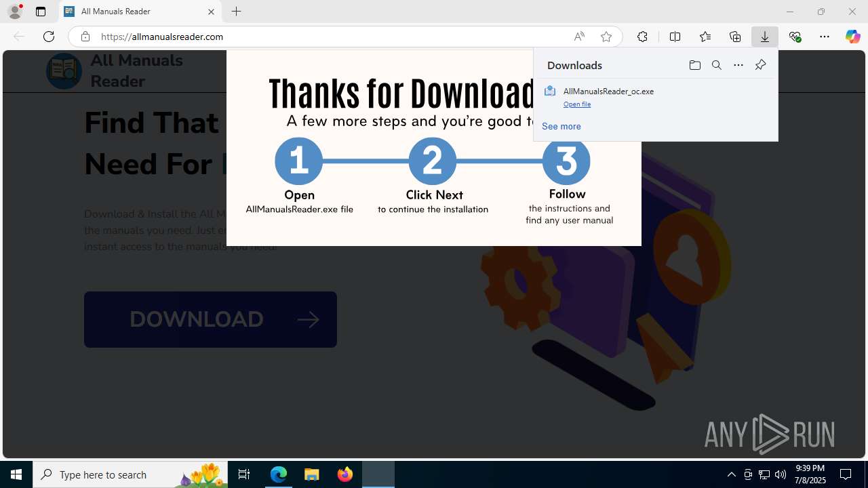Click the Open file link
This screenshot has height=488, width=868.
point(577,104)
